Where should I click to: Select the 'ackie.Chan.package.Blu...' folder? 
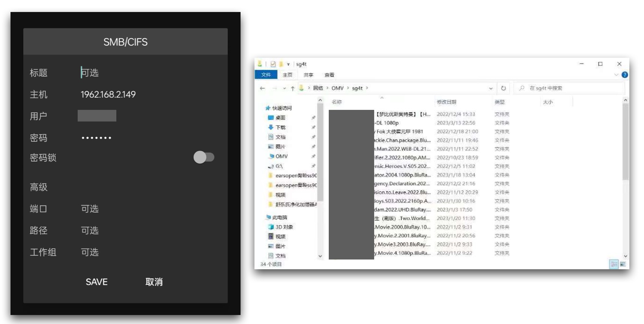coord(420,140)
